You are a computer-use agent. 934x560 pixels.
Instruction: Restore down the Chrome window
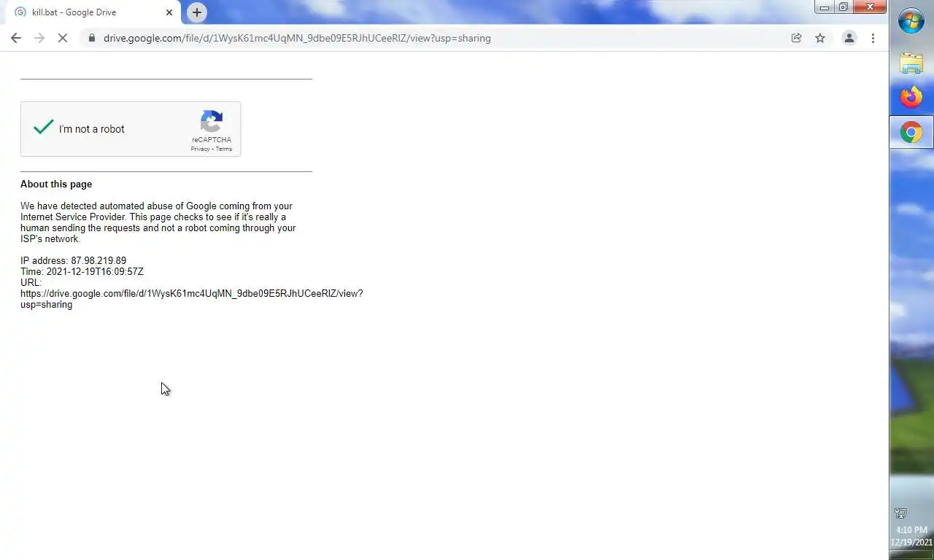pos(843,7)
